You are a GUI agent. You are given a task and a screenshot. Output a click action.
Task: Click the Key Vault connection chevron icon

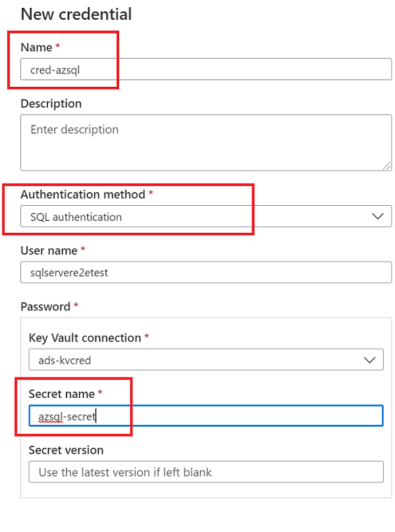click(371, 360)
